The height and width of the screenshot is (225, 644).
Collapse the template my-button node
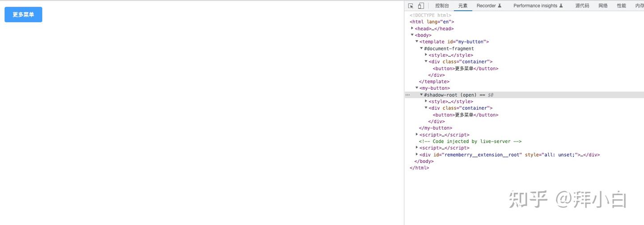(417, 42)
